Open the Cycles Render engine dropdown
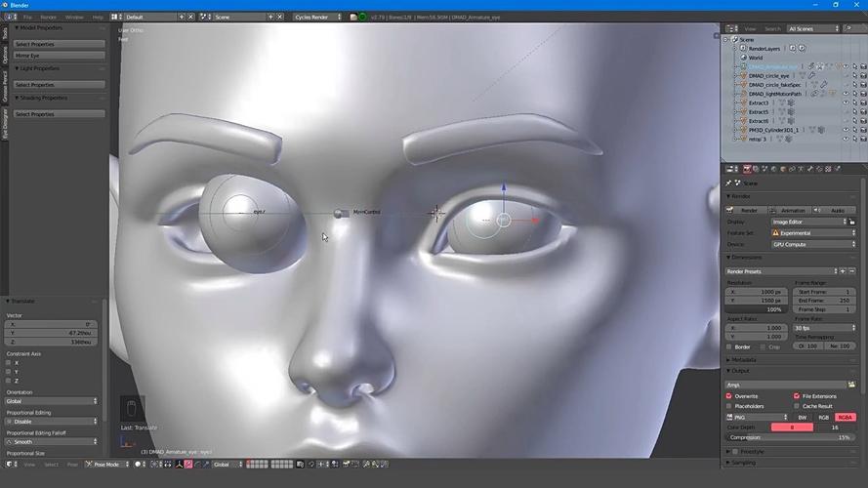 [317, 18]
